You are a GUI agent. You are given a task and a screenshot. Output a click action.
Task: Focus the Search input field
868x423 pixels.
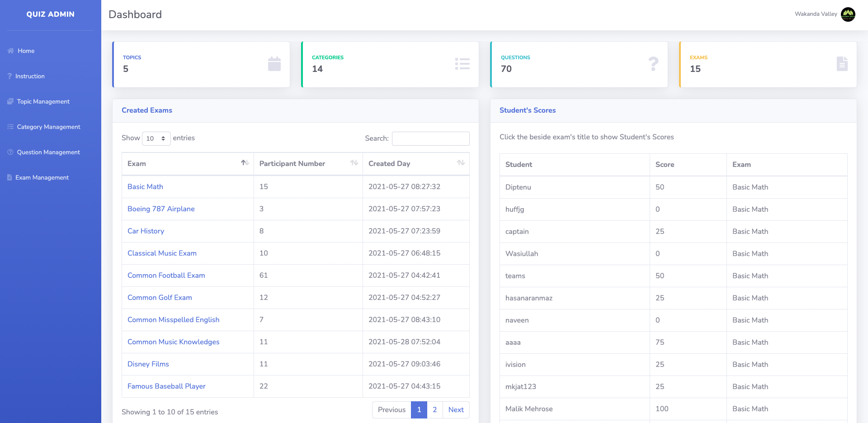pos(430,138)
